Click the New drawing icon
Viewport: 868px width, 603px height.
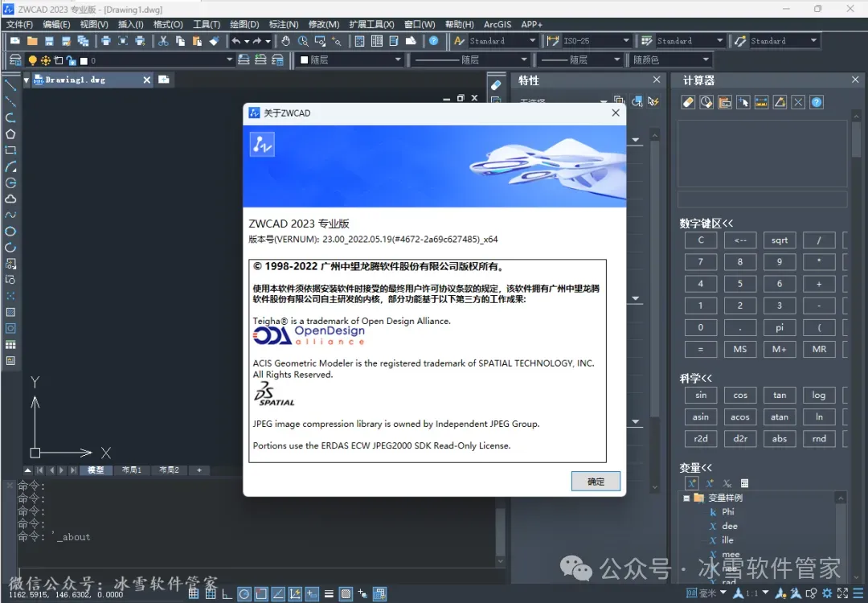pos(15,41)
